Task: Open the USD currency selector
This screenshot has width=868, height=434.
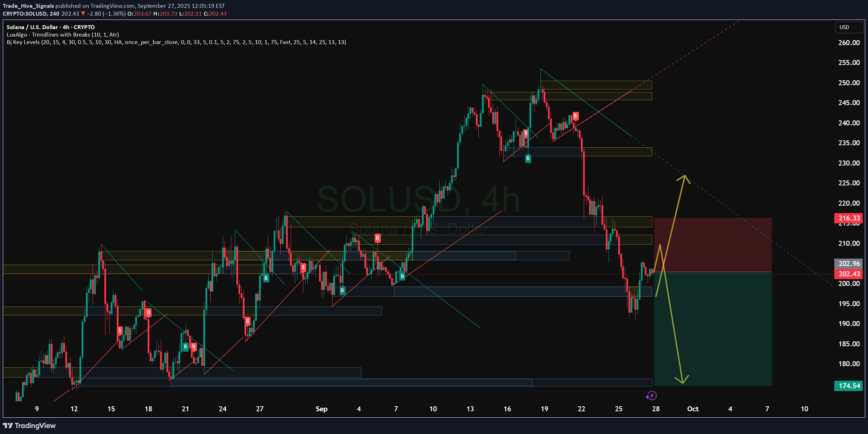Action: point(848,27)
